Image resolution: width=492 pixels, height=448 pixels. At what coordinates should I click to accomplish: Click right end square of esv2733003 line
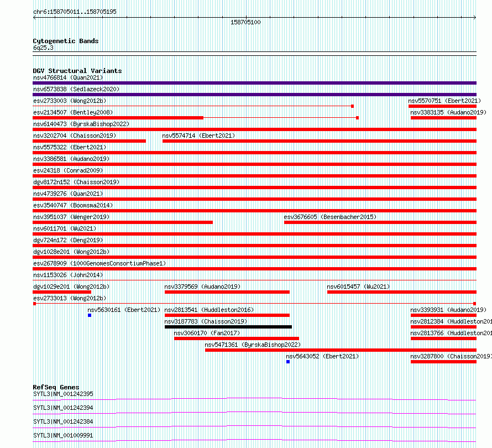tap(352, 106)
